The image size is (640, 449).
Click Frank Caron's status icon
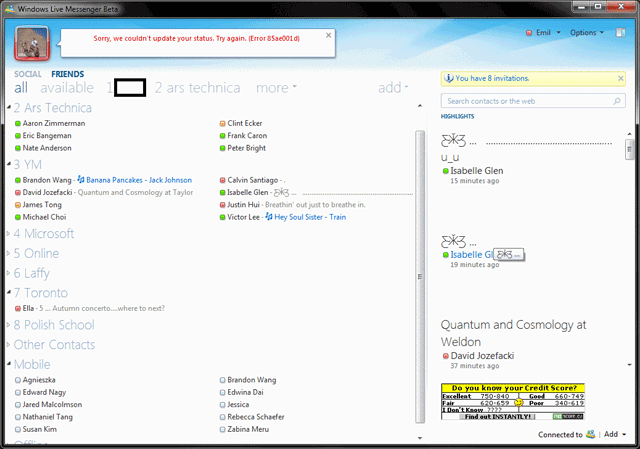222,136
